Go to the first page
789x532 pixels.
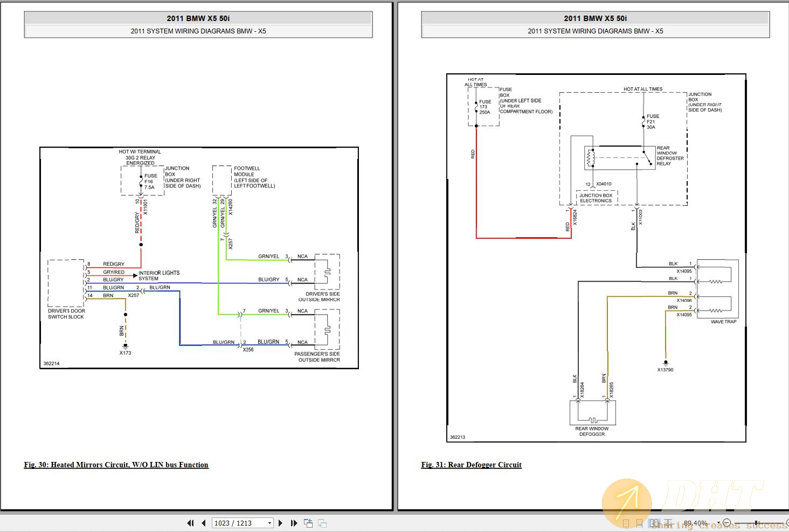pyautogui.click(x=190, y=523)
